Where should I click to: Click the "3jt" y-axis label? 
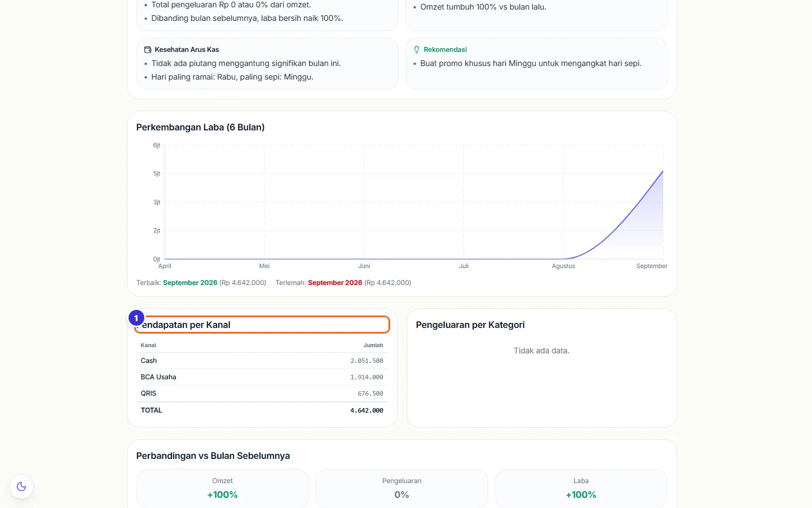click(157, 202)
